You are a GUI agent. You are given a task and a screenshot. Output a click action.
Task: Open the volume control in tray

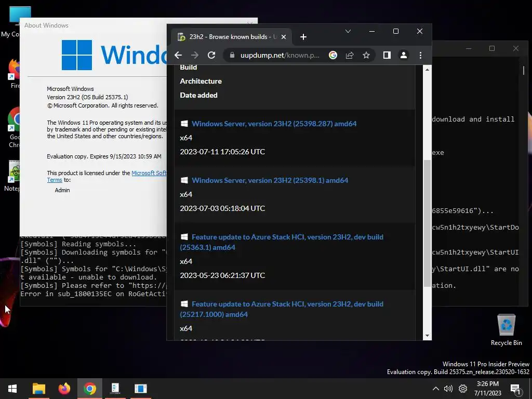click(x=448, y=389)
